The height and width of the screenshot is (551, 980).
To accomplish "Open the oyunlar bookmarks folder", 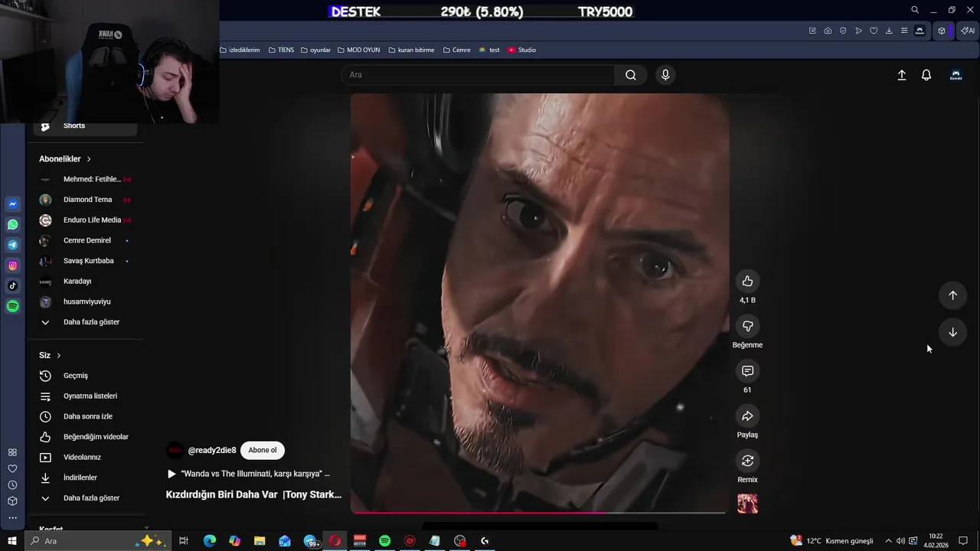I will 315,50.
